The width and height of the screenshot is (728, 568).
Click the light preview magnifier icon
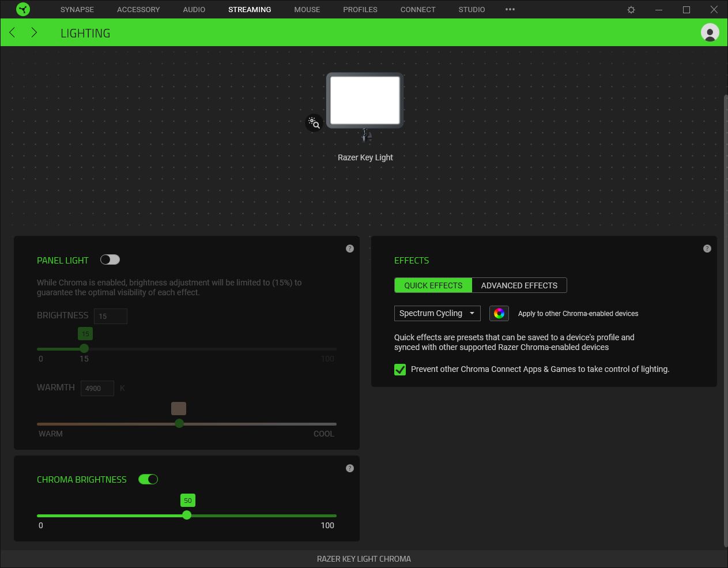pyautogui.click(x=314, y=123)
